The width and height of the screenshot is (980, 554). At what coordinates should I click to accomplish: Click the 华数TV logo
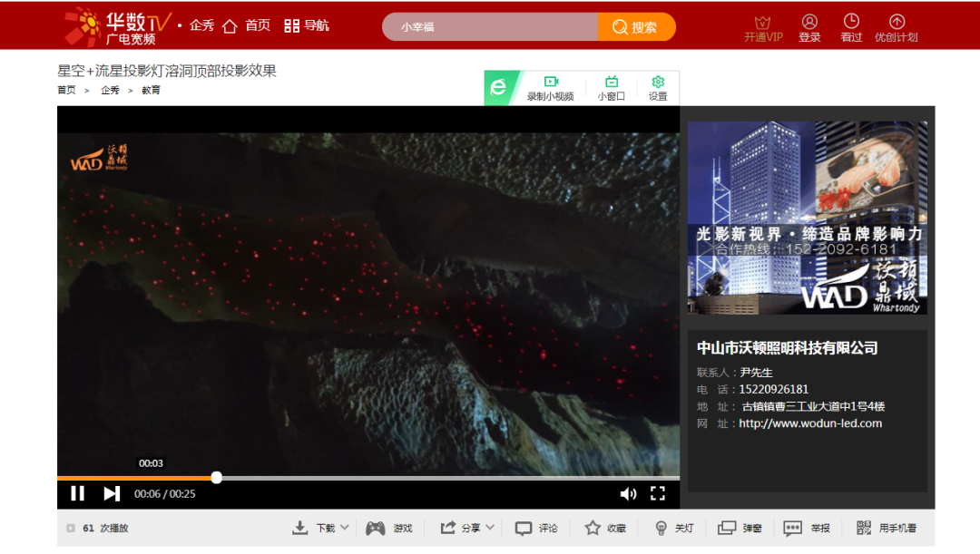tap(117, 27)
